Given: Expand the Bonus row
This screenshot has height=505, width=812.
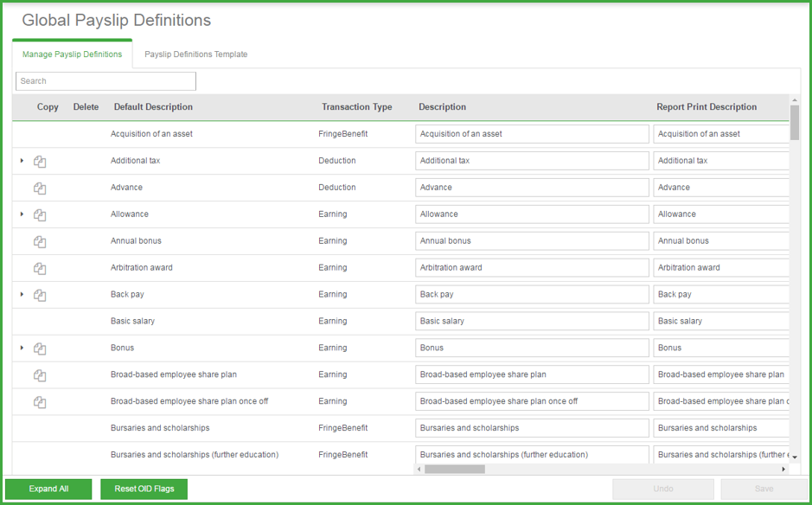Looking at the screenshot, I should [x=22, y=348].
